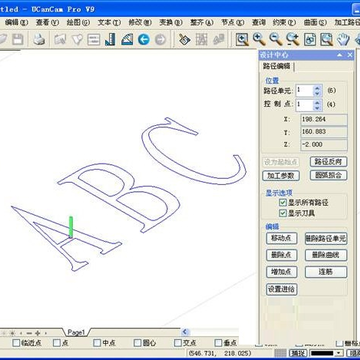Click the 移动点 button

[x=282, y=238]
